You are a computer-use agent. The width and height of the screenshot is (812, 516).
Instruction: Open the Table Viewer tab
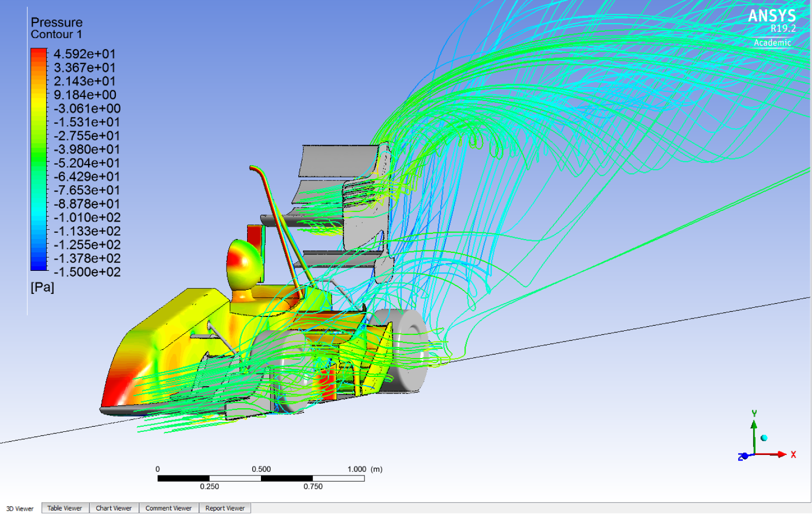point(65,508)
